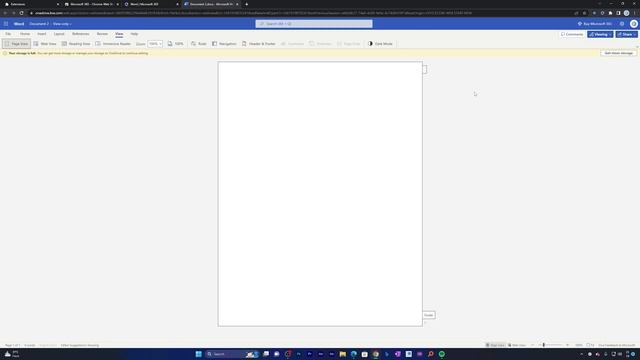Switch to the Layout ribbon tab
Screen dimensions: 640x360
click(x=59, y=34)
